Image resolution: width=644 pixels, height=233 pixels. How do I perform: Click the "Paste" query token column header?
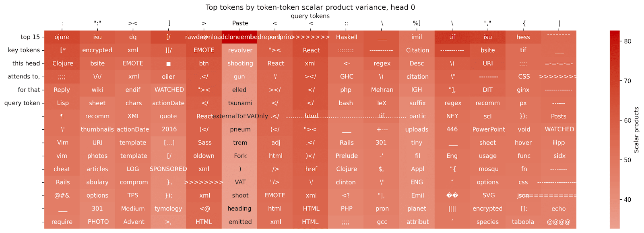(x=240, y=23)
